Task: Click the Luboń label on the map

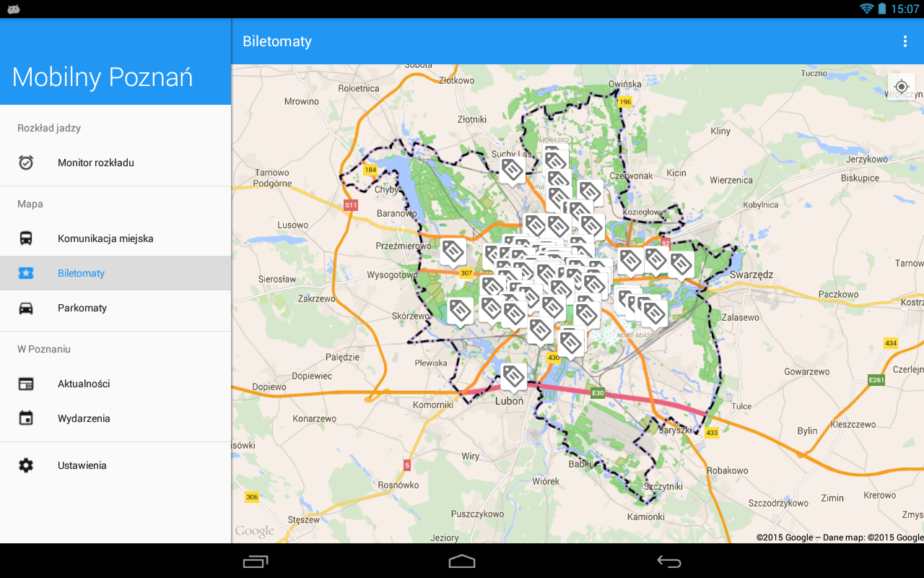Action: point(510,401)
